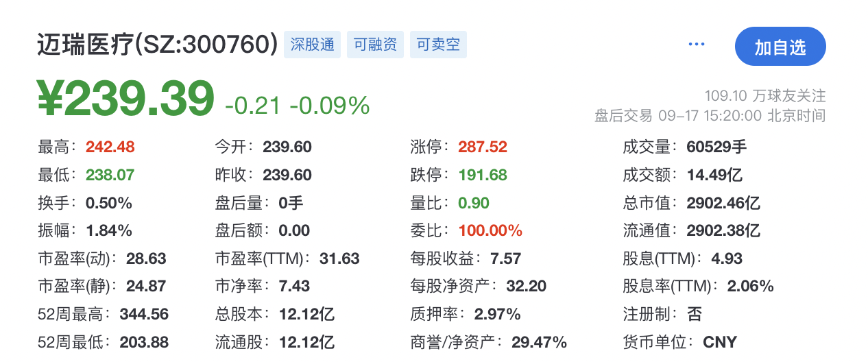Click the 市盈率(TTM) value 31.63
Screen dimensions: 868x362
coord(339,258)
